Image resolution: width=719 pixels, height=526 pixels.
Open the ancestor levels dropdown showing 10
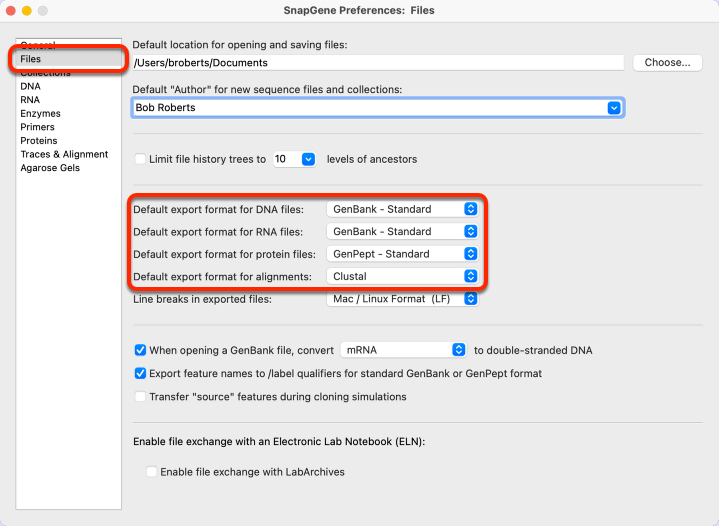pyautogui.click(x=294, y=159)
